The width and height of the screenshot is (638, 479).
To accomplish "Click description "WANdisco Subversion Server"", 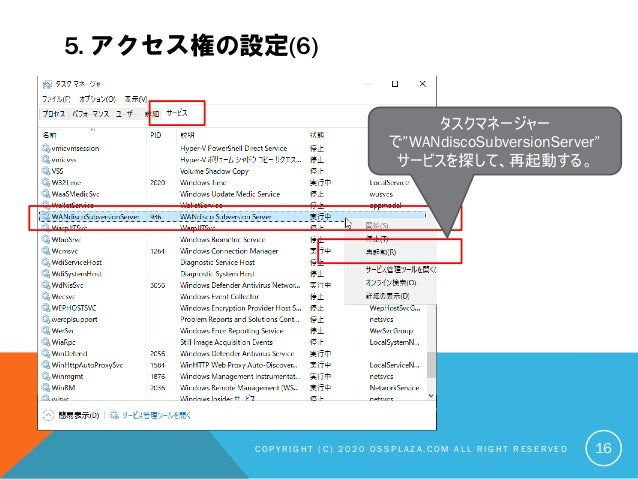I will coord(226,217).
